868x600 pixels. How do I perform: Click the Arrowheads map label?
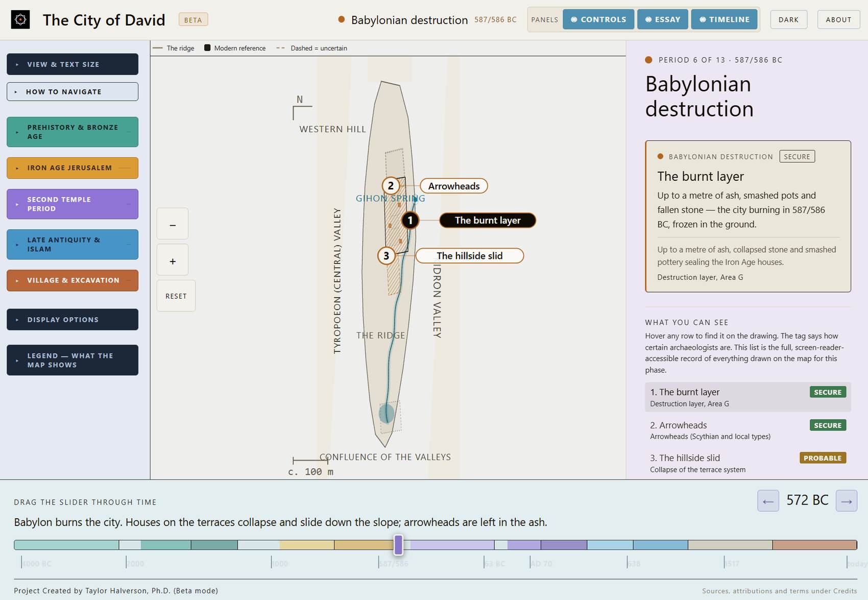[x=454, y=186]
